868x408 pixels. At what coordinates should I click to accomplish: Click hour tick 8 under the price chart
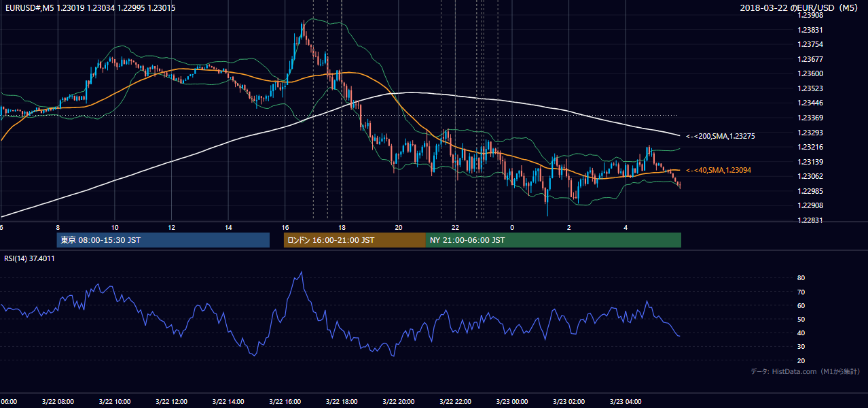click(58, 227)
